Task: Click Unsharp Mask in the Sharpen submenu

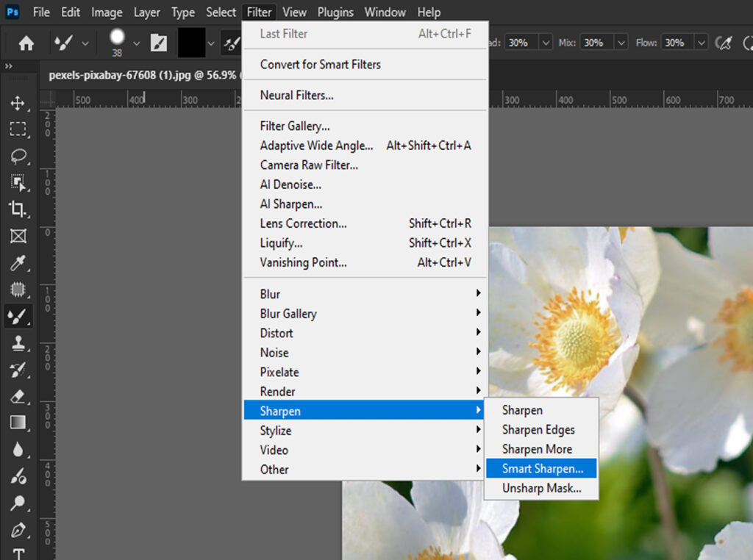Action: click(x=541, y=488)
